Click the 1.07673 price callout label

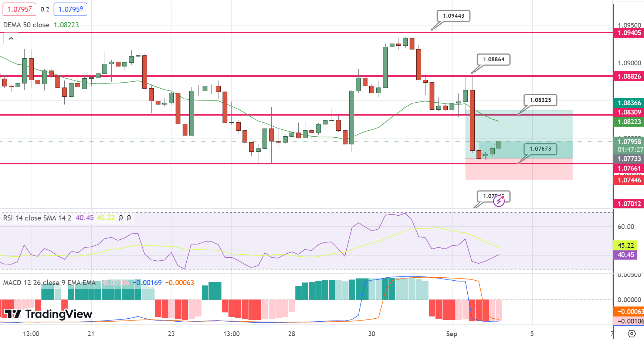540,149
